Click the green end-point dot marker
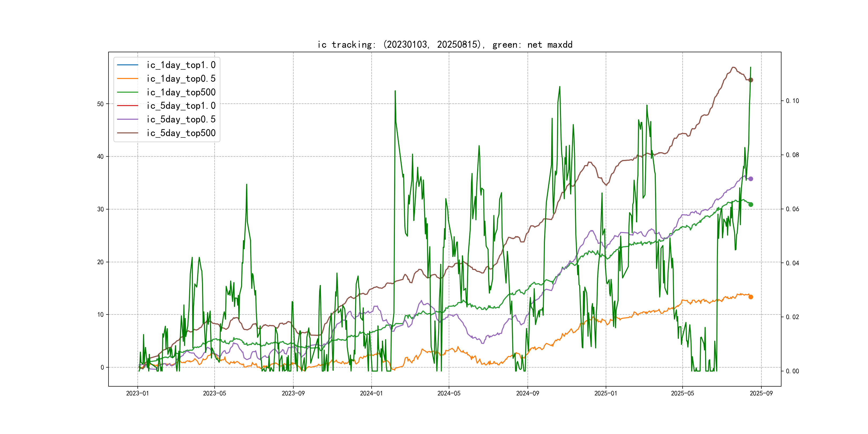Viewport: 868px width, 434px height. point(751,204)
